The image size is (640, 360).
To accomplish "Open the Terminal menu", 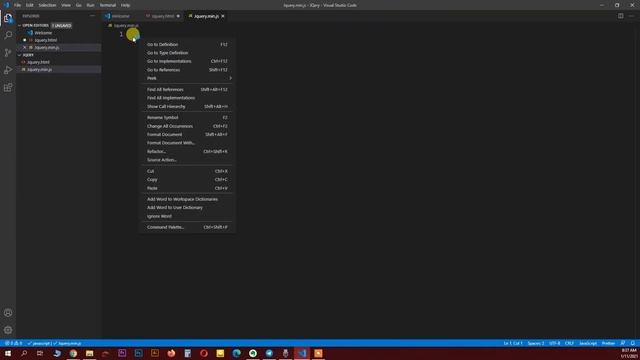I will (108, 5).
